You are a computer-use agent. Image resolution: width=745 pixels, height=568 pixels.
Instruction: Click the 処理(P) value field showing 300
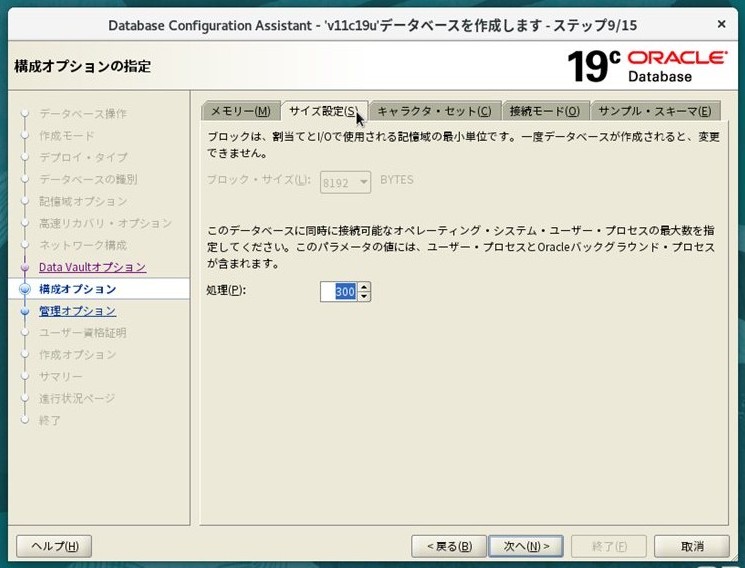pos(339,291)
